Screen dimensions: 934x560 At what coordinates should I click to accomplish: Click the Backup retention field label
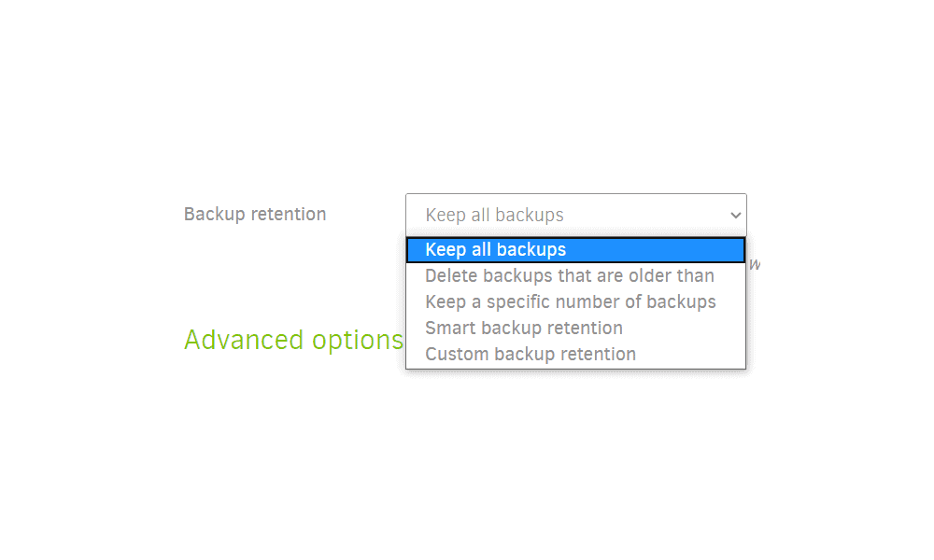point(255,215)
